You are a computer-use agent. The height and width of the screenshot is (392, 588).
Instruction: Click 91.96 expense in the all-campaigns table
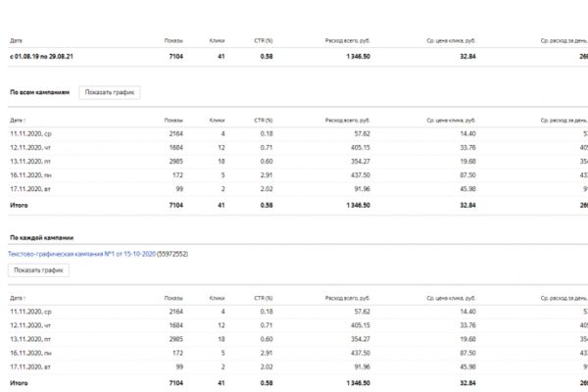pyautogui.click(x=363, y=189)
